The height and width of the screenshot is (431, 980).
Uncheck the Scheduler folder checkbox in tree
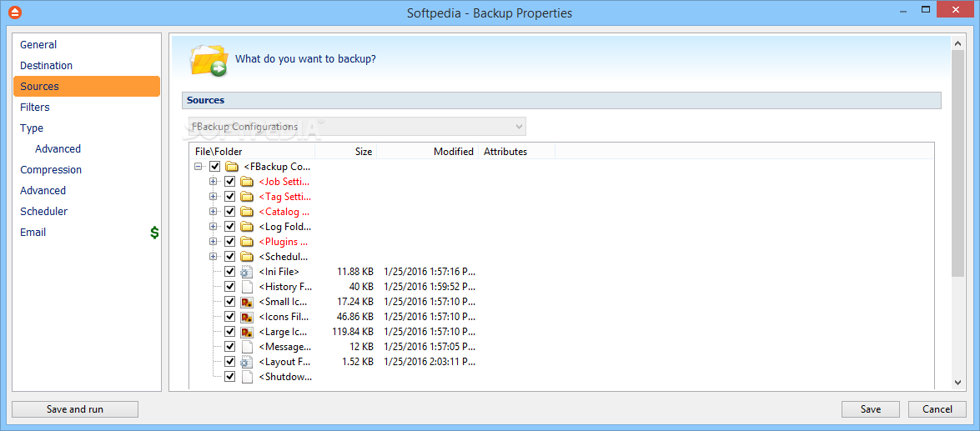click(230, 257)
